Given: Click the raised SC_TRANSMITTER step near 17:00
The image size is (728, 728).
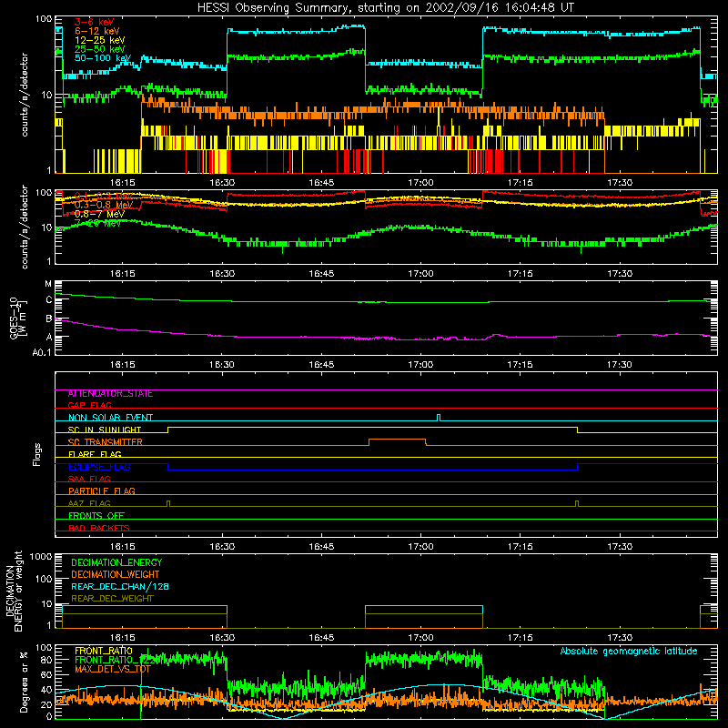Looking at the screenshot, I should [398, 442].
